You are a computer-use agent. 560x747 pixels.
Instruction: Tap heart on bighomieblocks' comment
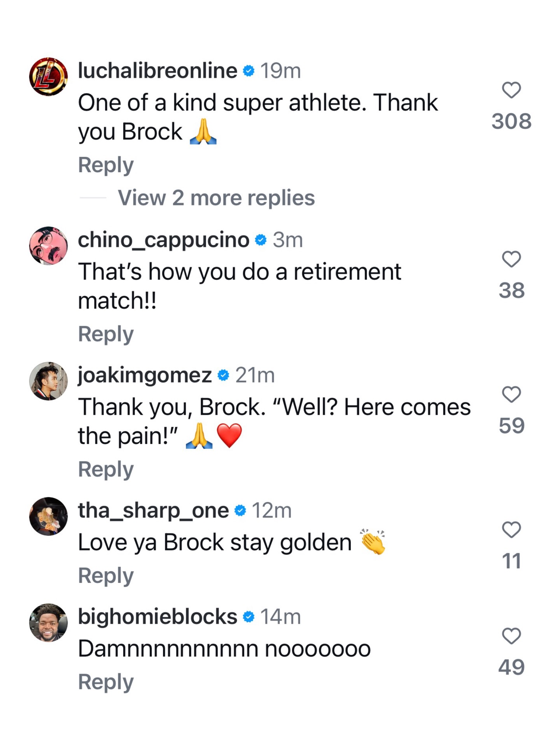(511, 636)
